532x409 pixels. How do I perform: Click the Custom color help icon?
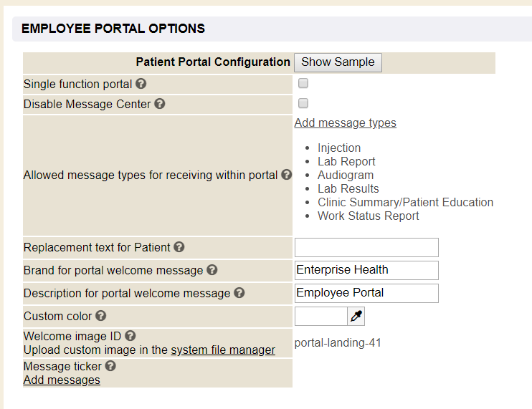101,316
